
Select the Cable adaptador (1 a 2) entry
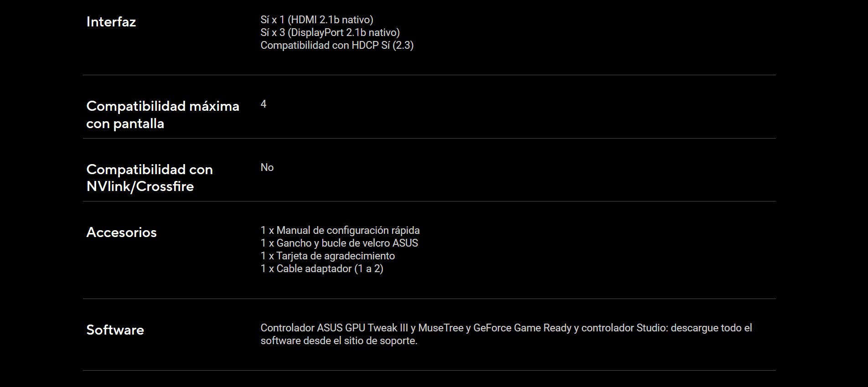click(x=321, y=268)
